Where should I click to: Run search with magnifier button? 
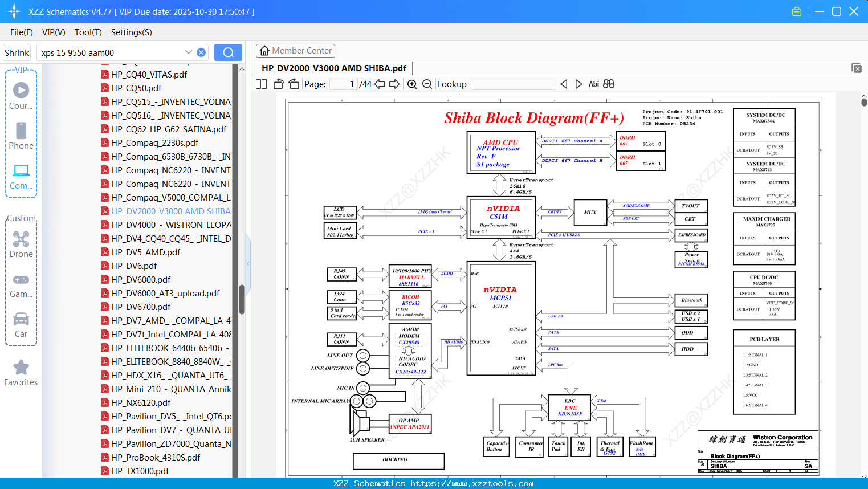point(228,52)
